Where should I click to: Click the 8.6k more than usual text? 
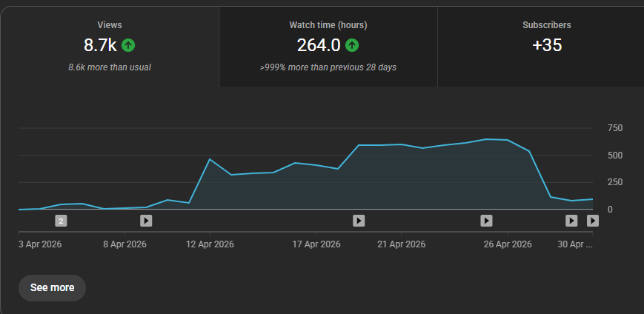pyautogui.click(x=110, y=67)
